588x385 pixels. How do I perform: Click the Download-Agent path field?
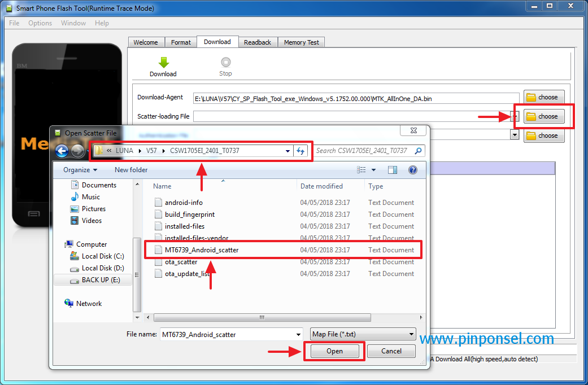[356, 99]
